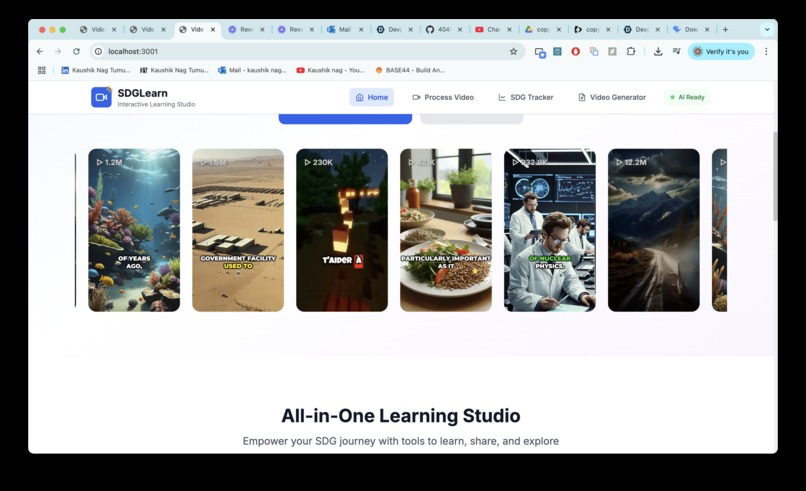Close the YouTube Cha tab

(x=509, y=29)
